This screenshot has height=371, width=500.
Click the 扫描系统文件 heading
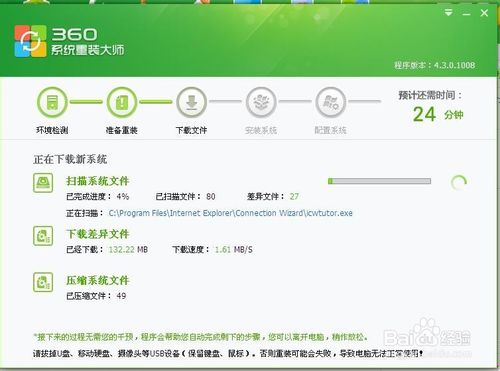tap(97, 181)
